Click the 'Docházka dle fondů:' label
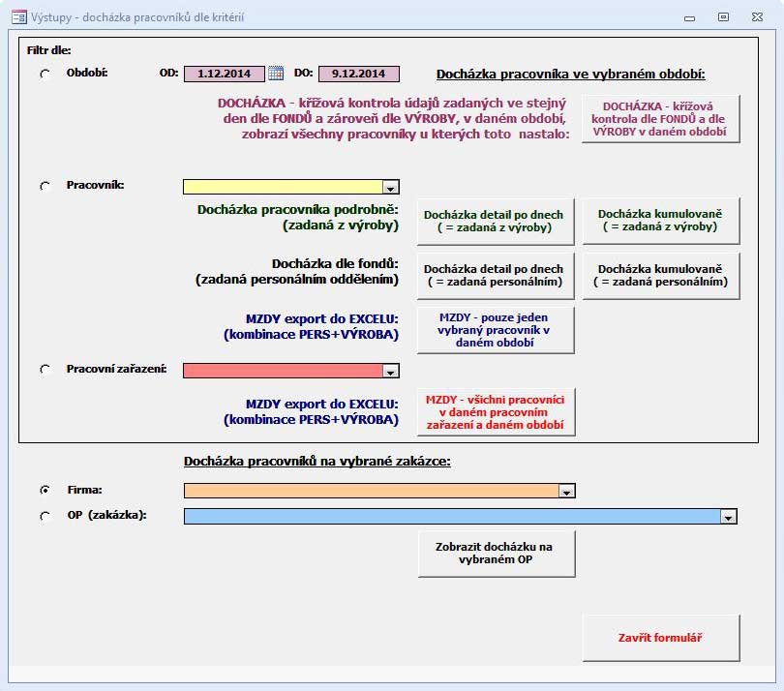Image resolution: width=784 pixels, height=691 pixels. [x=335, y=263]
